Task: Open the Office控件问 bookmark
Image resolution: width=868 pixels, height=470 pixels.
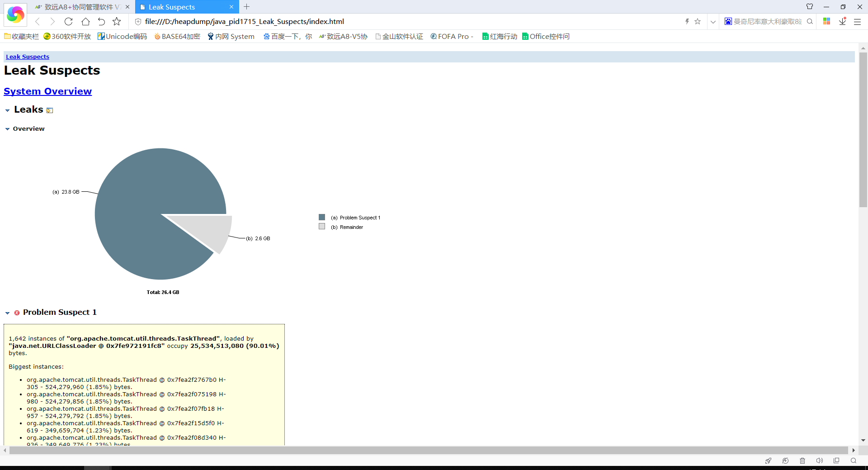Action: click(546, 36)
